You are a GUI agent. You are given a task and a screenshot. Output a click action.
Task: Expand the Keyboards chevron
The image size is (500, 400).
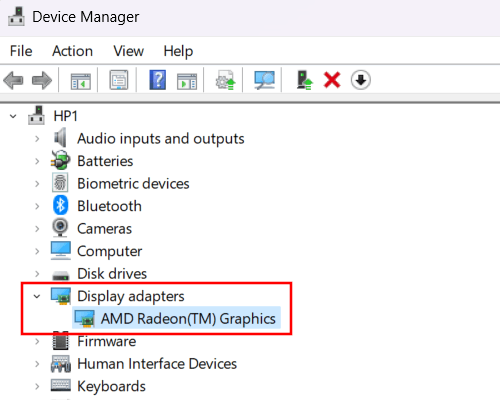37,386
